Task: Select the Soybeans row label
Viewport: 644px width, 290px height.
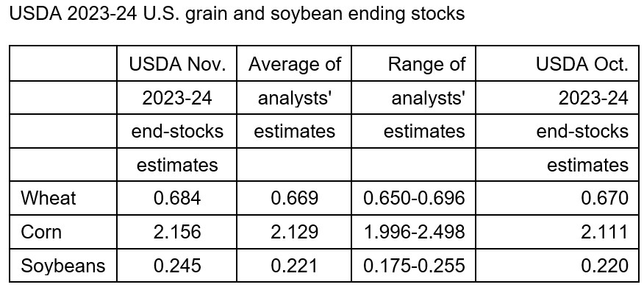Action: 62,265
